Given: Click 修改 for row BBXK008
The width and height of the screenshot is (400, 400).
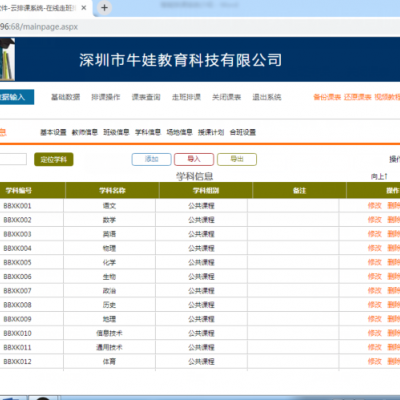Looking at the screenshot, I should click(375, 305).
